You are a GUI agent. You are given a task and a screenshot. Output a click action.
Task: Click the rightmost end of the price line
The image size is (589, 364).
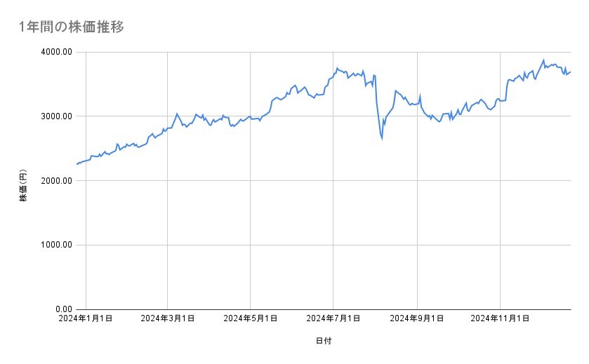570,72
